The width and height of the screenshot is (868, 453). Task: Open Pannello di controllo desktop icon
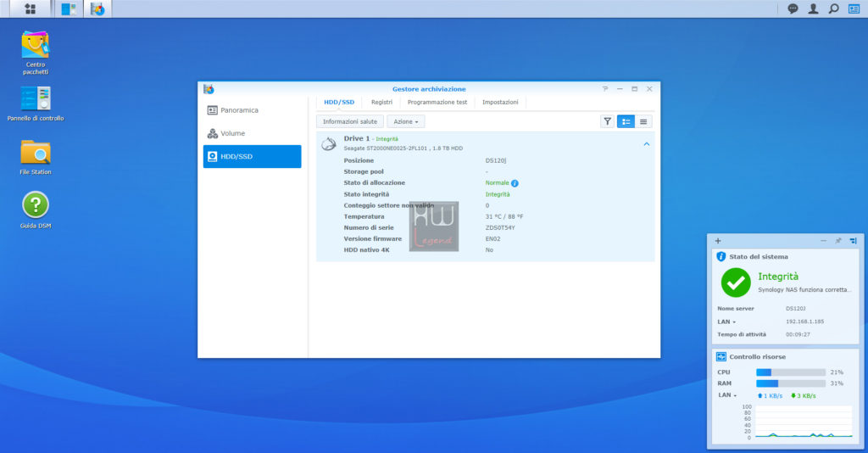point(36,104)
